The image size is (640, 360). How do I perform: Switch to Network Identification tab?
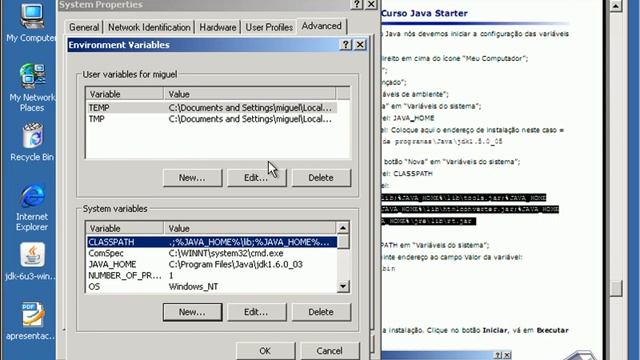tap(149, 27)
